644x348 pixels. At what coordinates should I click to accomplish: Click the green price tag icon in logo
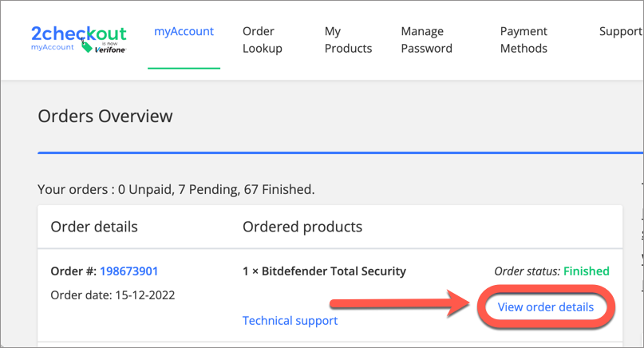86,47
